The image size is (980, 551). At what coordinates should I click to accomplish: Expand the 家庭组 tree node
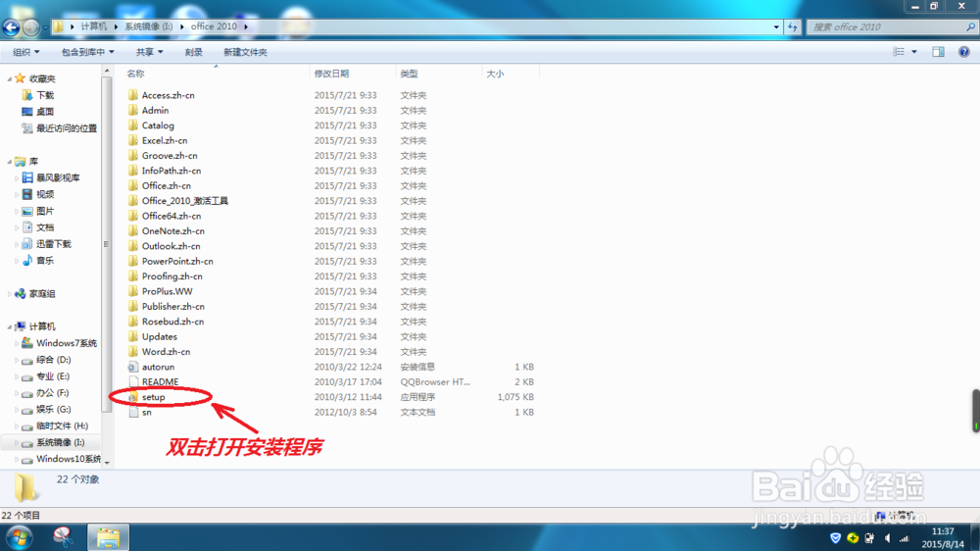point(10,293)
